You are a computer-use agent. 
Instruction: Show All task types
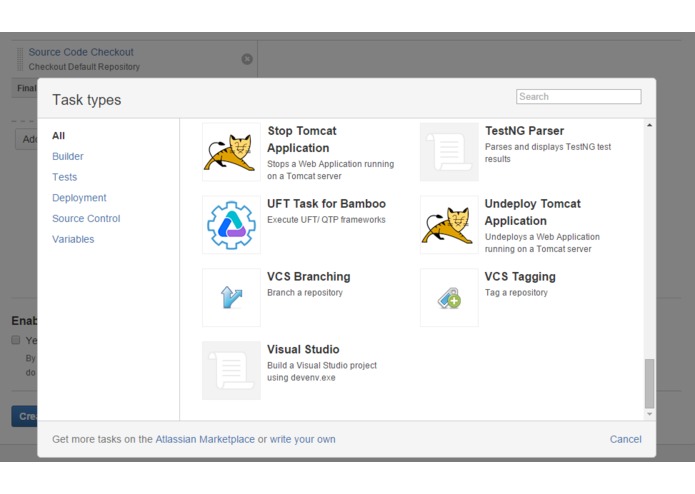coord(59,136)
